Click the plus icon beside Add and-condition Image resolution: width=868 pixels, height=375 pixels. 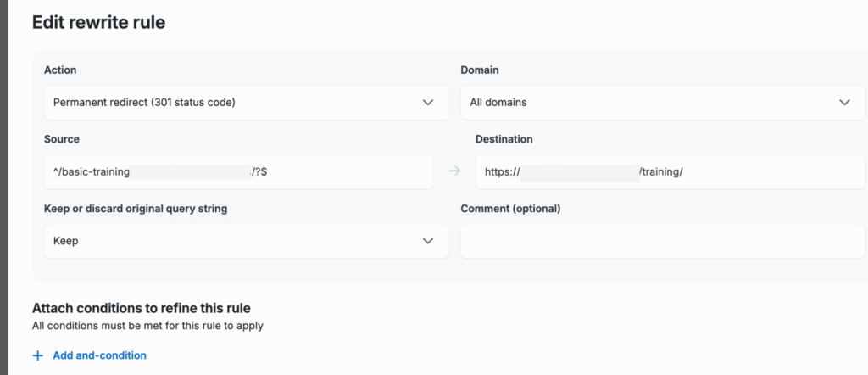tap(37, 355)
